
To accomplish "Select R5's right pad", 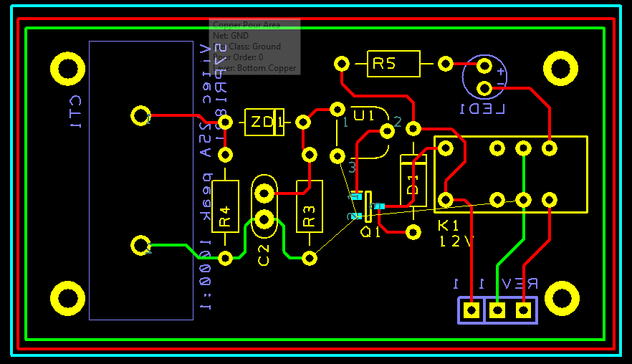I will coord(446,64).
